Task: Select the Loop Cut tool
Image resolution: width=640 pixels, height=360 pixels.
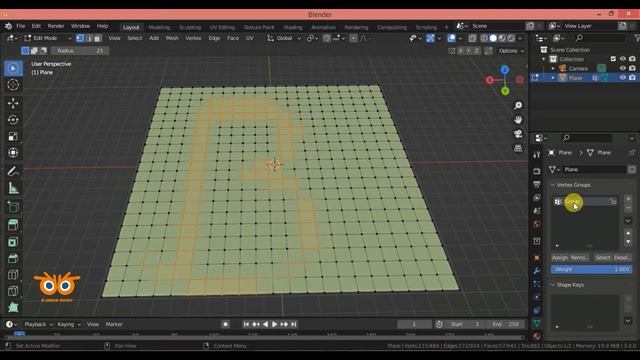Action: click(13, 275)
